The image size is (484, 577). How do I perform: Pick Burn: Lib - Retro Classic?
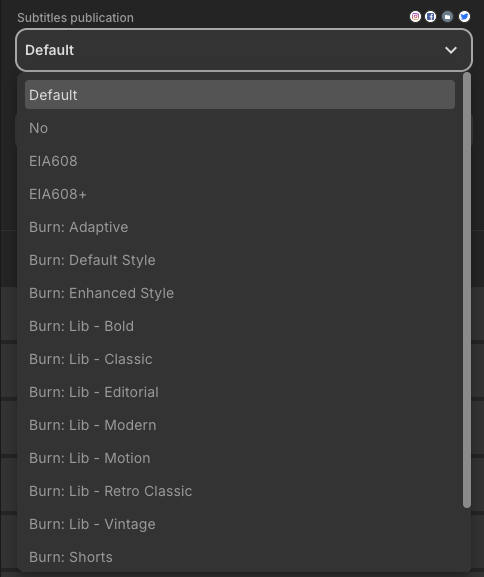[x=240, y=491]
